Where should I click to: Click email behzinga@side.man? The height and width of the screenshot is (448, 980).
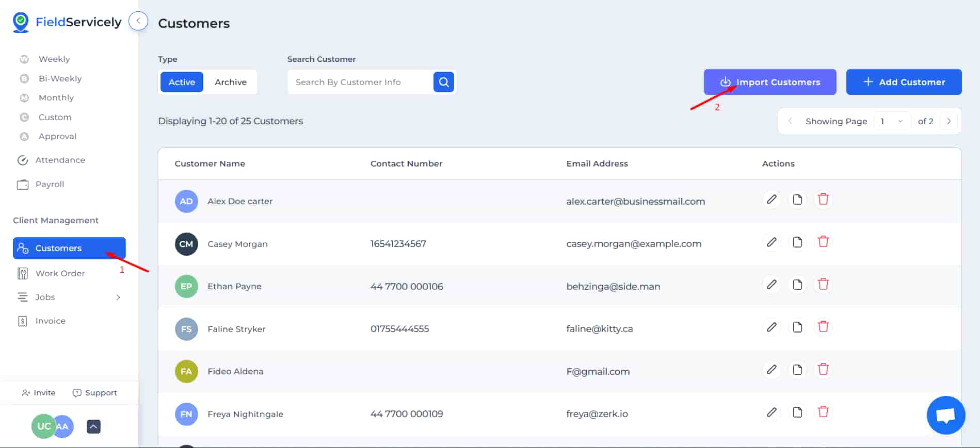[613, 286]
